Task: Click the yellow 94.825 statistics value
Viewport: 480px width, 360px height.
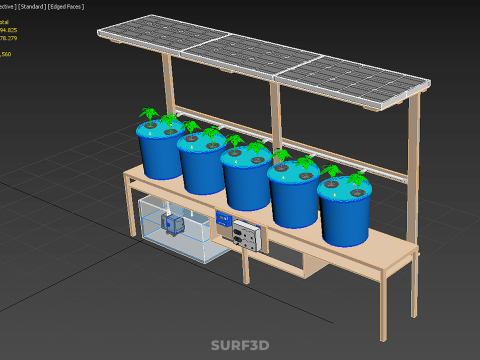Action: tap(8, 30)
